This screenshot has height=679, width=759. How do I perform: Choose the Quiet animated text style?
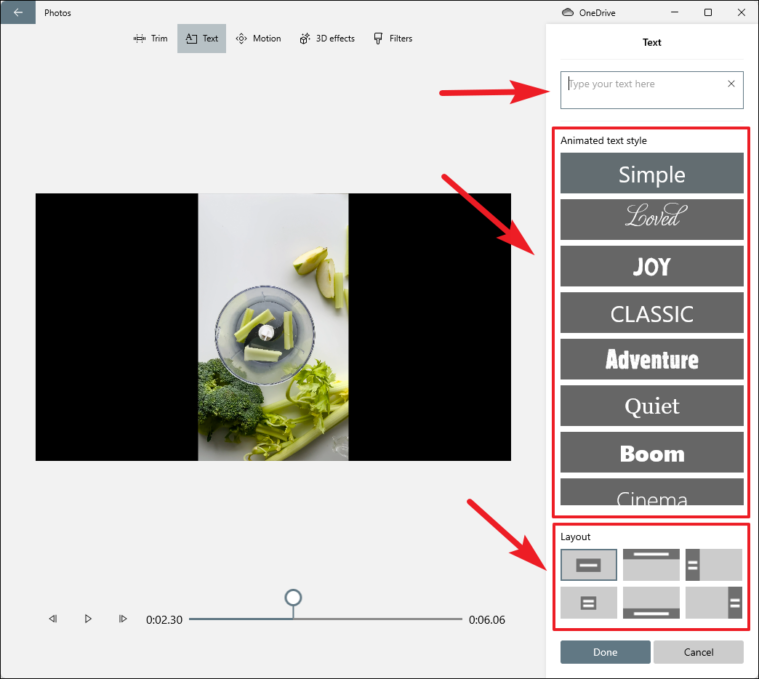(652, 405)
